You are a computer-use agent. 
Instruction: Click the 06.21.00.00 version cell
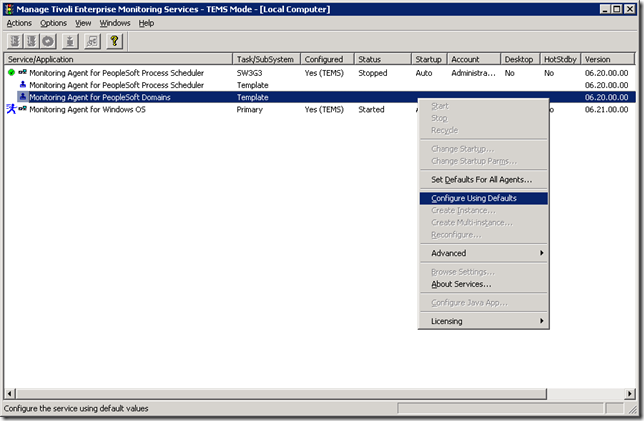pyautogui.click(x=607, y=110)
